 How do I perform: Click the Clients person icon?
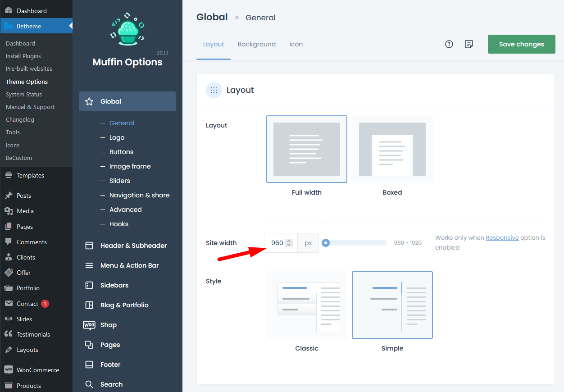coord(9,257)
